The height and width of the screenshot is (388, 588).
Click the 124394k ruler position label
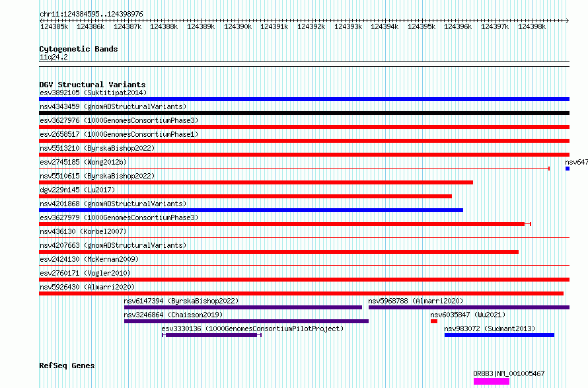[x=385, y=26]
